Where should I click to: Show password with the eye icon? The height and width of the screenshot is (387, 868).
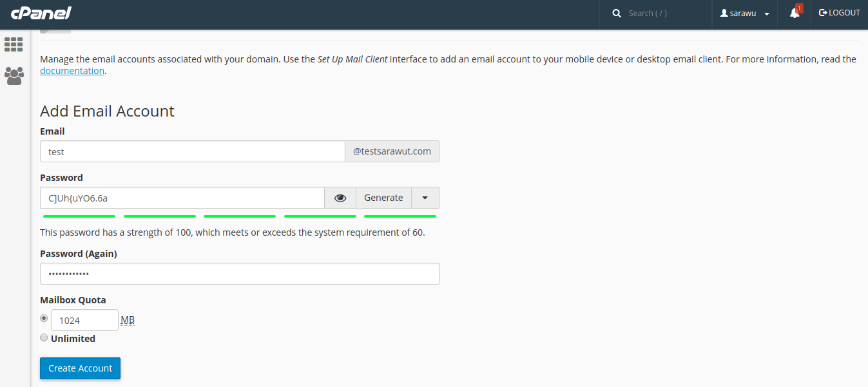click(x=340, y=198)
